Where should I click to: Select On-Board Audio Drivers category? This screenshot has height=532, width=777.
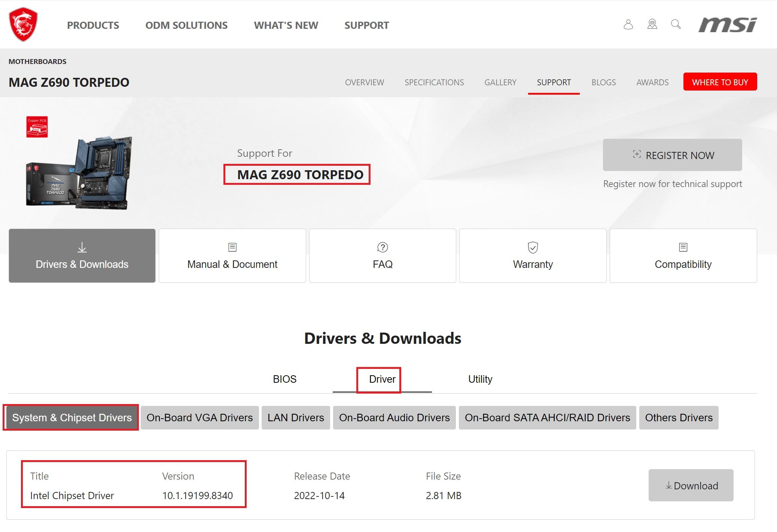coord(394,418)
